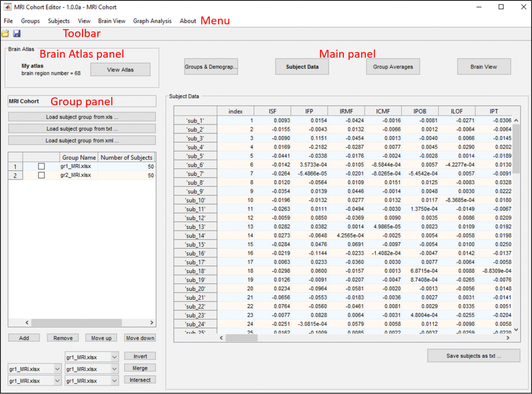The image size is (532, 394).
Task: Open the bottom-left gr1_MRI.xlsx dropdown
Action: (57, 381)
